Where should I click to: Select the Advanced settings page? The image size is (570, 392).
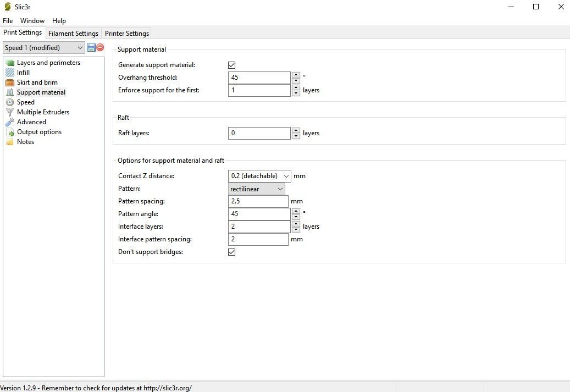pyautogui.click(x=31, y=122)
